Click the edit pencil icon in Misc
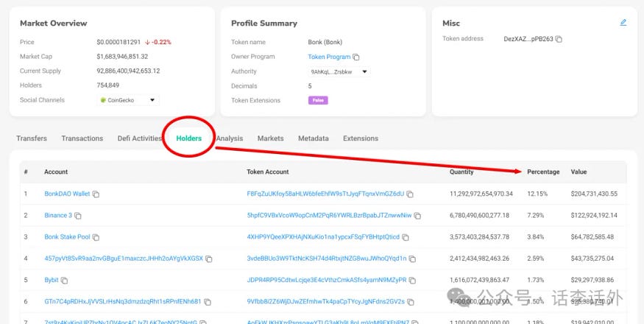Image resolution: width=644 pixels, height=324 pixels. pos(623,23)
